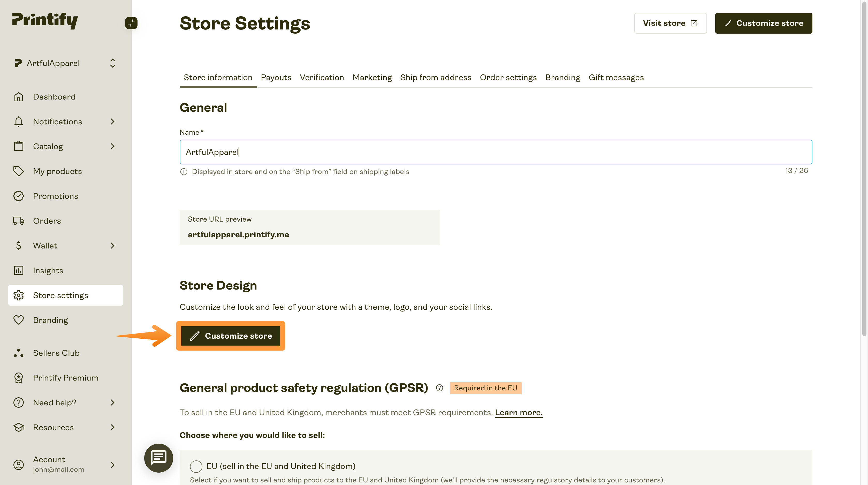Click the GPSR help question mark icon
Viewport: 868px width, 485px height.
(439, 388)
